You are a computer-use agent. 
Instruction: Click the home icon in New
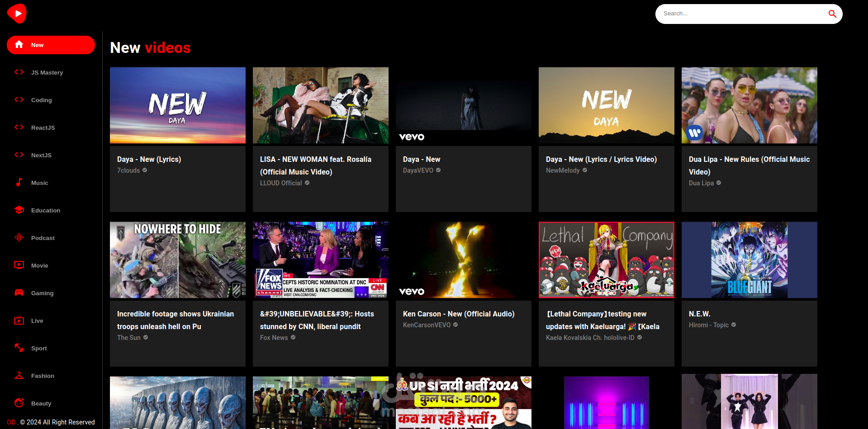pos(19,44)
